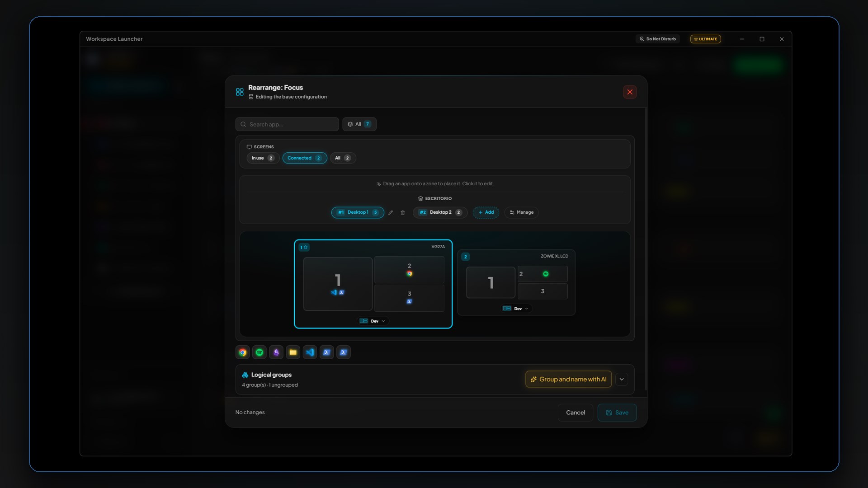Click the "No changes" status text
868x488 pixels.
(250, 413)
